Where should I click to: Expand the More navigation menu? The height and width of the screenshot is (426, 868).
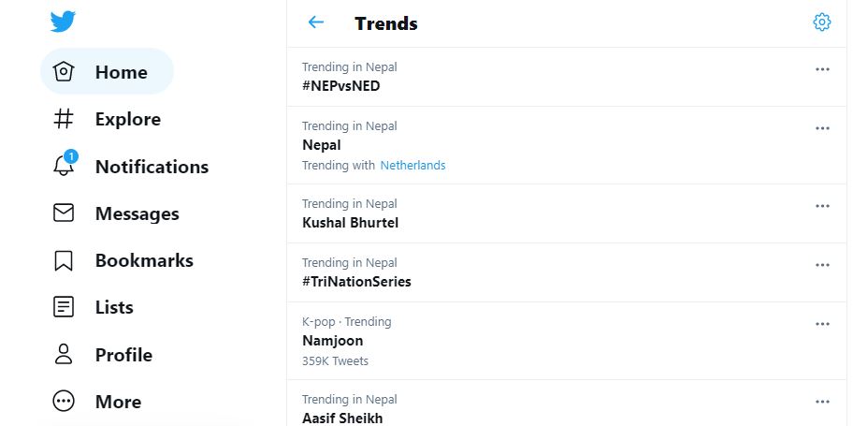coord(117,402)
